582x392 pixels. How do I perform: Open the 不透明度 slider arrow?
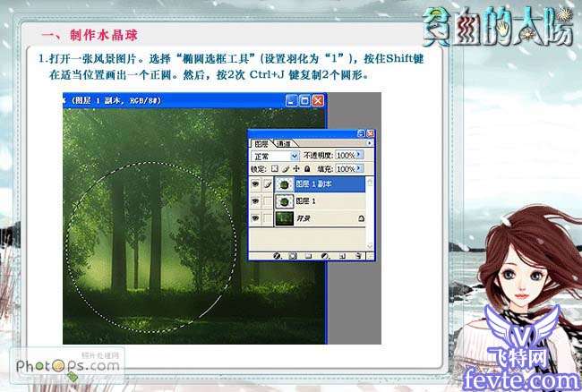(359, 155)
